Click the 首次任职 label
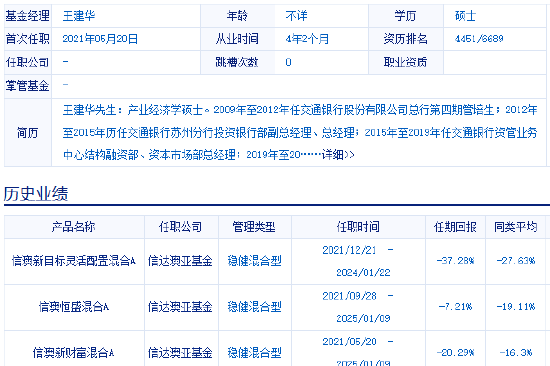 (27, 39)
